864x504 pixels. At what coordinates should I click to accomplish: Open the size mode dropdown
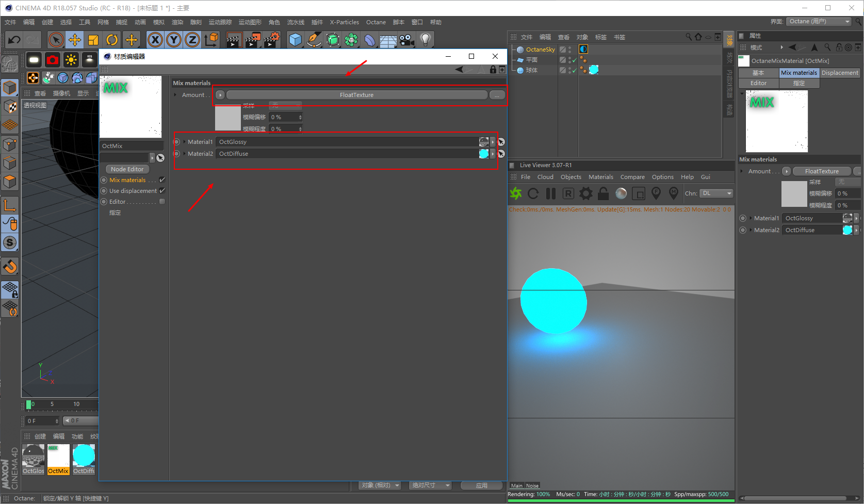[x=431, y=485]
